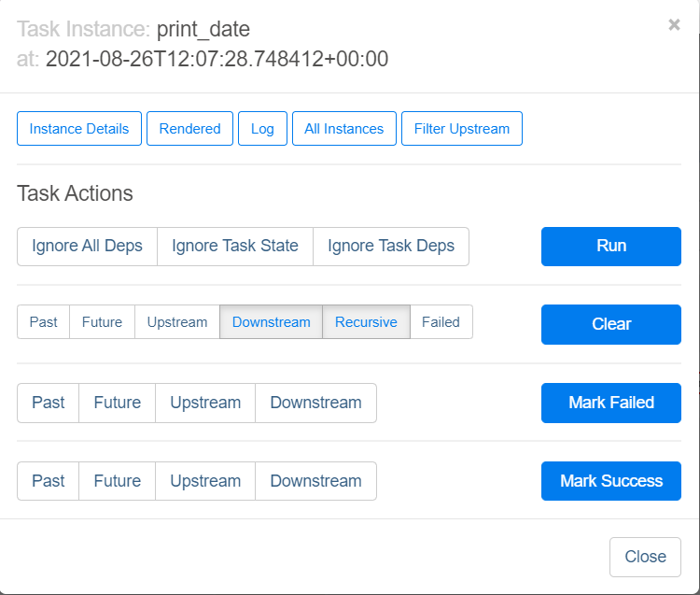
Task: Show All Instances of the task
Action: pos(344,129)
